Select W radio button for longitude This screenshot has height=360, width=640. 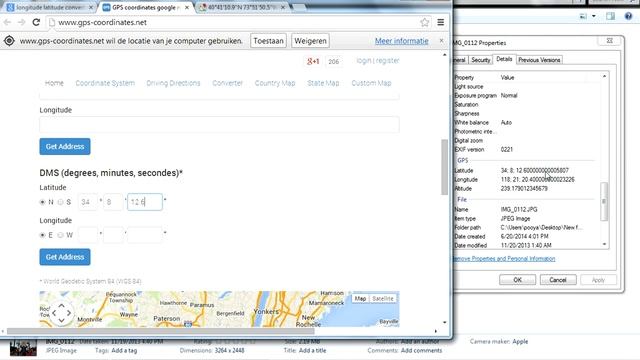tap(60, 235)
